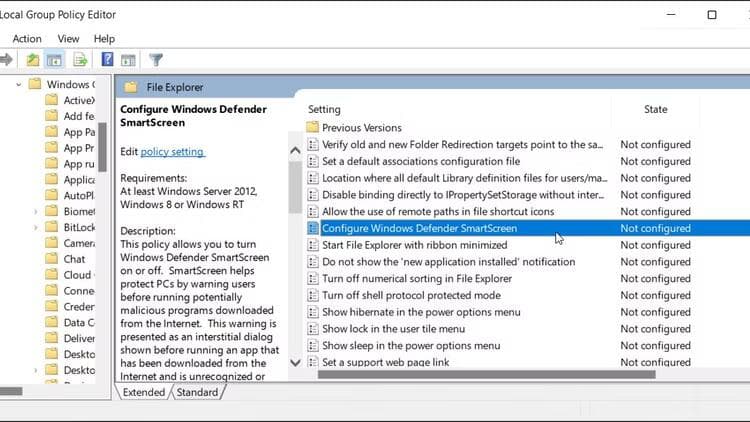Viewport: 750px width, 422px height.
Task: Open Help via the blue question-mark icon
Action: coord(107,60)
